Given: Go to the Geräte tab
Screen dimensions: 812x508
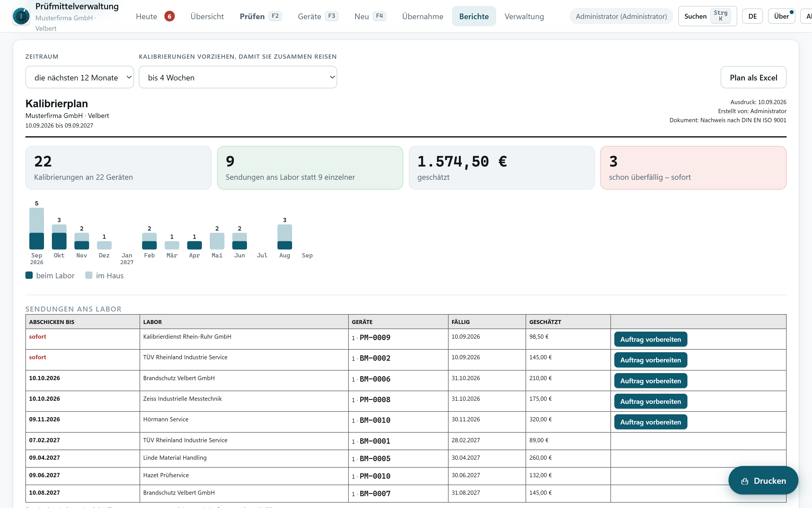Looking at the screenshot, I should 317,16.
